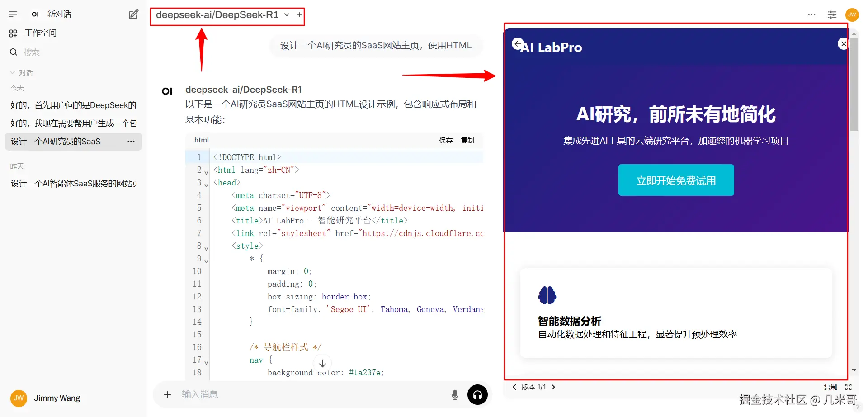The width and height of the screenshot is (868, 417).
Task: Start a new chat with the pencil icon
Action: click(133, 14)
